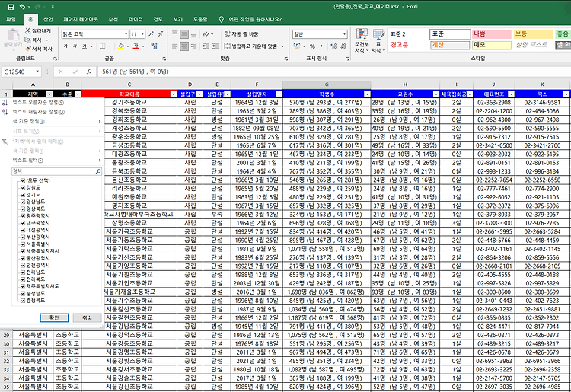
Task: Switch to the 페이지 레이아웃 ribbon tab
Action: 81,19
